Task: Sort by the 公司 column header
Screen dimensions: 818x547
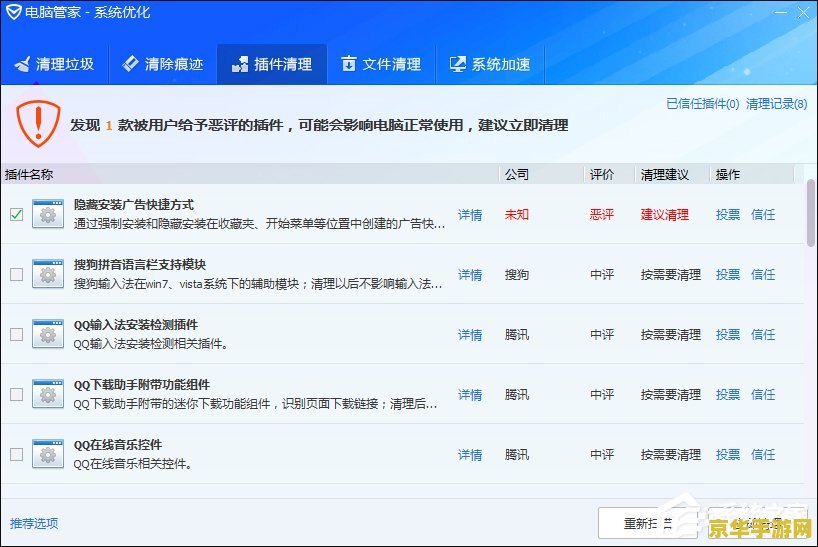Action: 542,174
